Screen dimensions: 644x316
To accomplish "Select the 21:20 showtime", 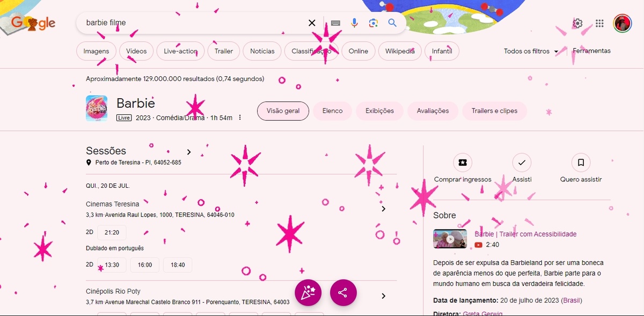I will 112,232.
